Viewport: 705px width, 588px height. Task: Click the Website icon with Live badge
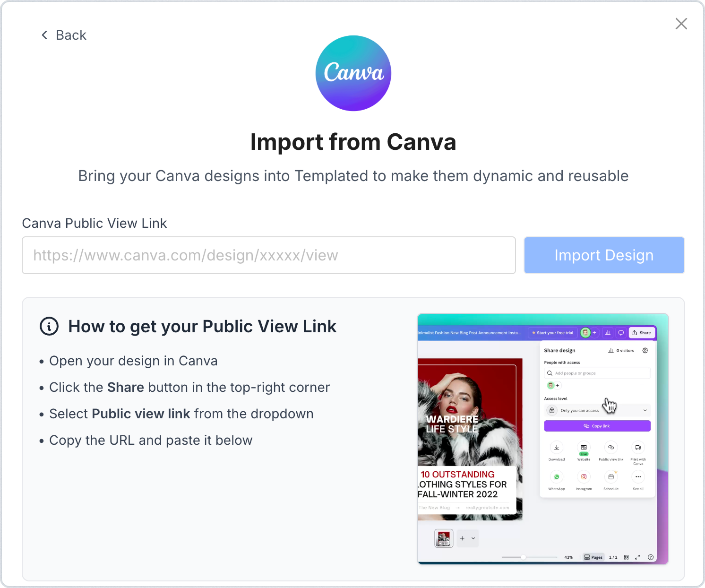click(584, 447)
